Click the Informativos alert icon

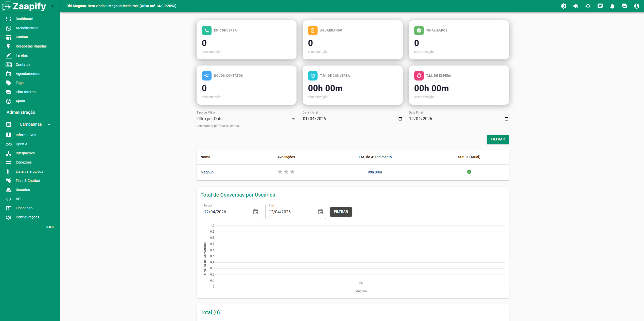pos(9,135)
